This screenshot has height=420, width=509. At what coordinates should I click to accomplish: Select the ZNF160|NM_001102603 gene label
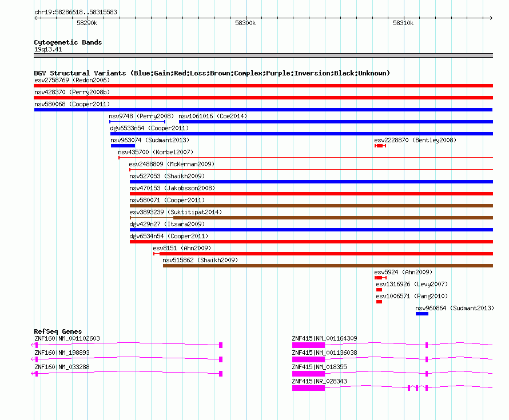coord(67,338)
